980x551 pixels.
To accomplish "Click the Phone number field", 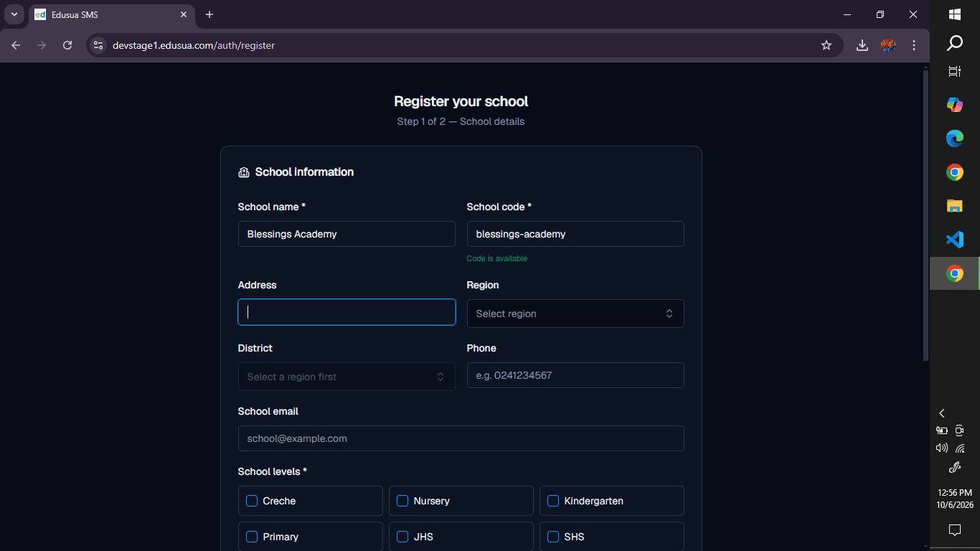I will click(575, 375).
